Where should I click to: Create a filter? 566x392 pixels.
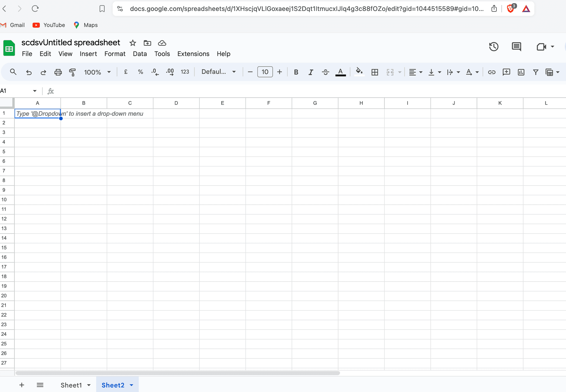pyautogui.click(x=536, y=72)
